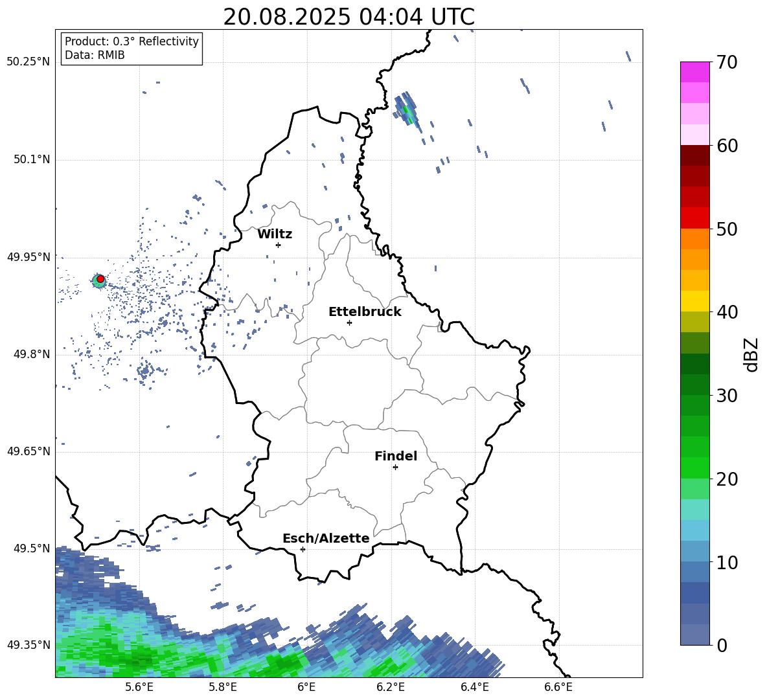The image size is (767, 700).
Task: Click the 49.95°N latitude label
Action: point(29,256)
